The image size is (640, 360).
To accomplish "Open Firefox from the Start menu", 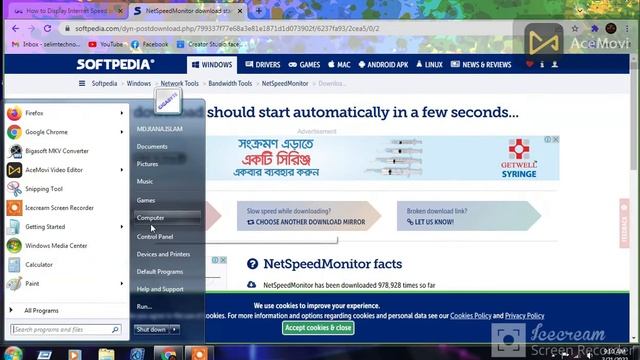I will coord(65,113).
